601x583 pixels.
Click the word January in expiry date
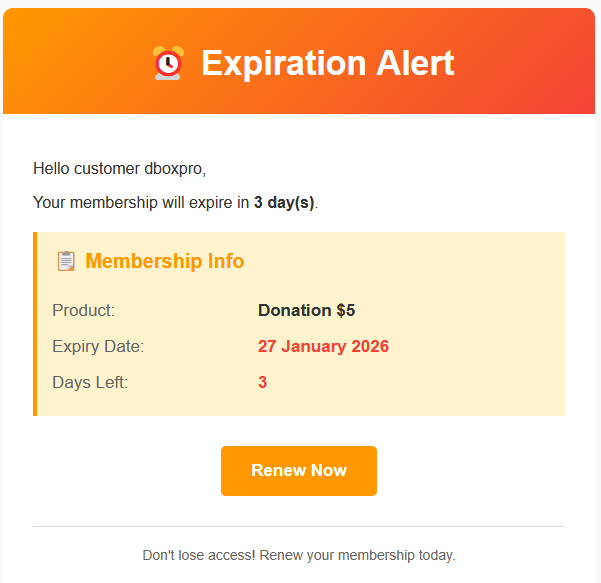pos(314,346)
